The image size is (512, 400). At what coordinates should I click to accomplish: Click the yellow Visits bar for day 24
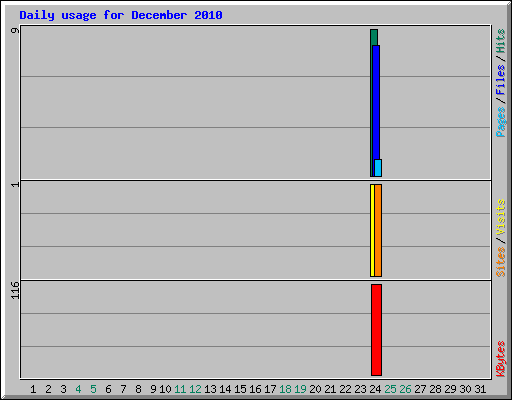[372, 230]
